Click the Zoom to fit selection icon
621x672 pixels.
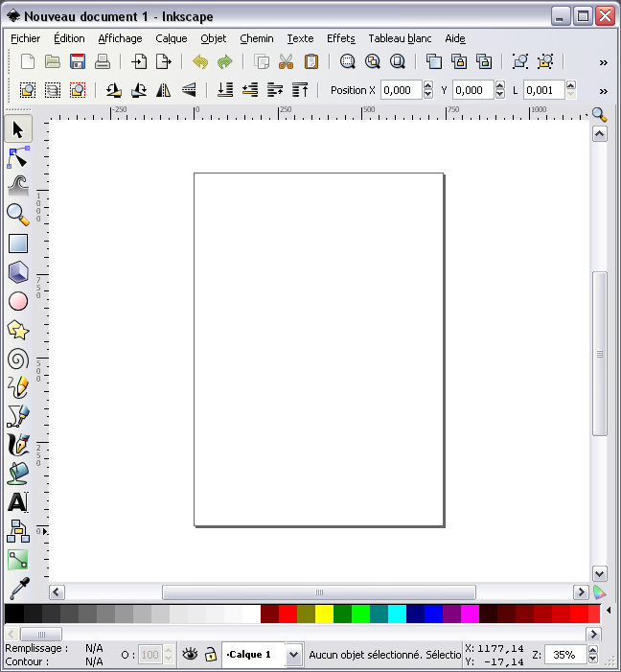[348, 61]
